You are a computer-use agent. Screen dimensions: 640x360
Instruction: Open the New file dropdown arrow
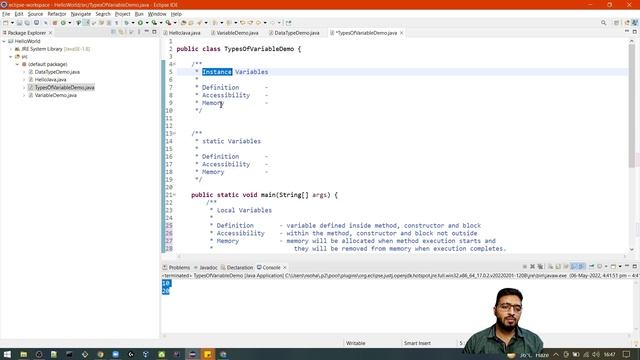12,23
